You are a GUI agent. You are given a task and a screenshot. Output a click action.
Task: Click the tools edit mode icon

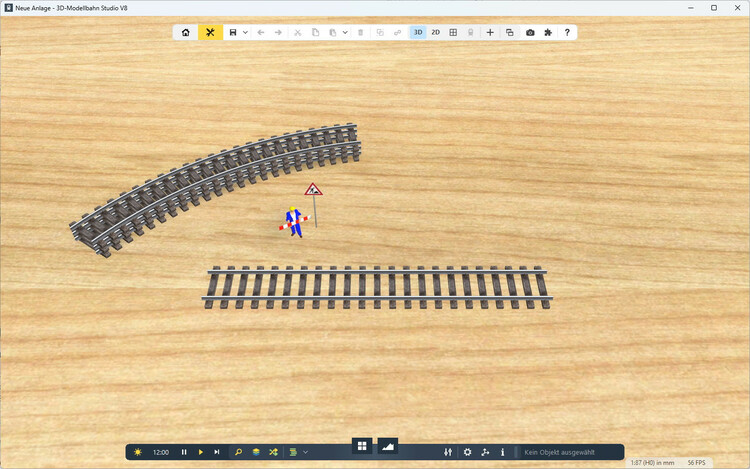pyautogui.click(x=210, y=32)
